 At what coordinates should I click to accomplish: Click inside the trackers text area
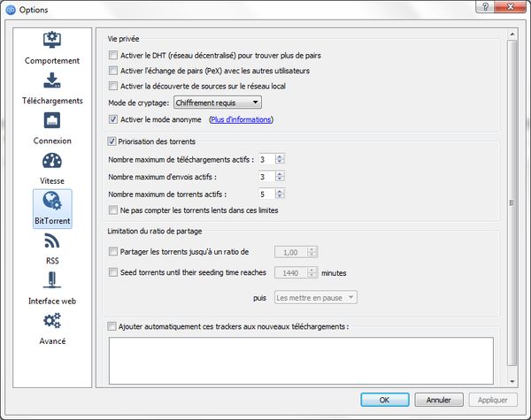(x=301, y=361)
